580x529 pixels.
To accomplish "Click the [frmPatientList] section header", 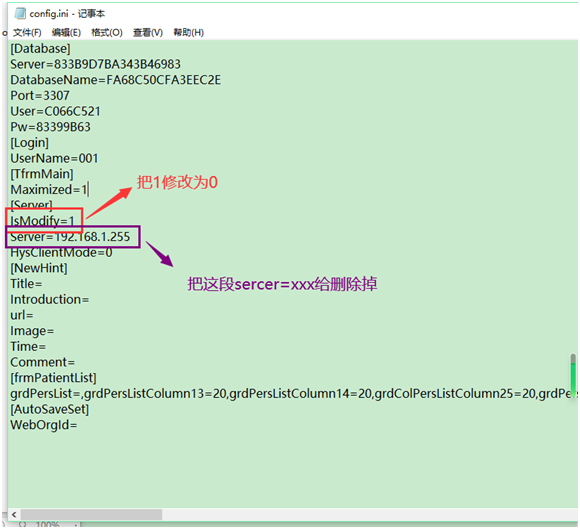I will pos(53,378).
